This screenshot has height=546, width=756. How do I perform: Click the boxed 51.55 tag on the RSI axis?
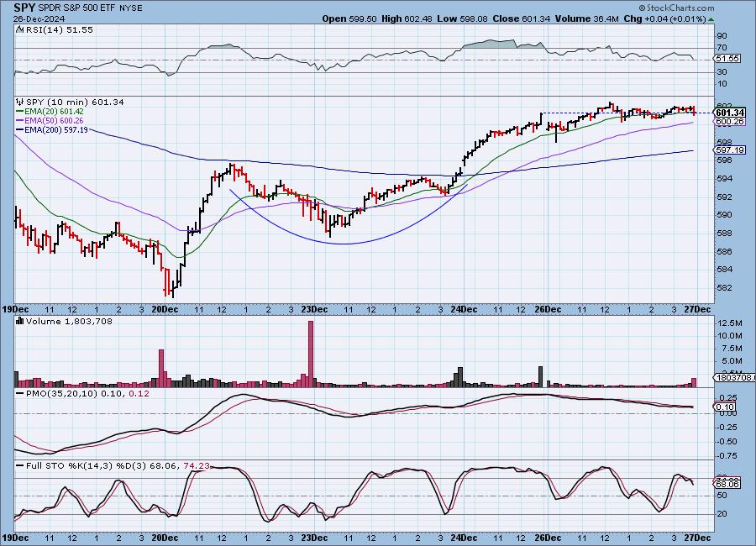[727, 58]
